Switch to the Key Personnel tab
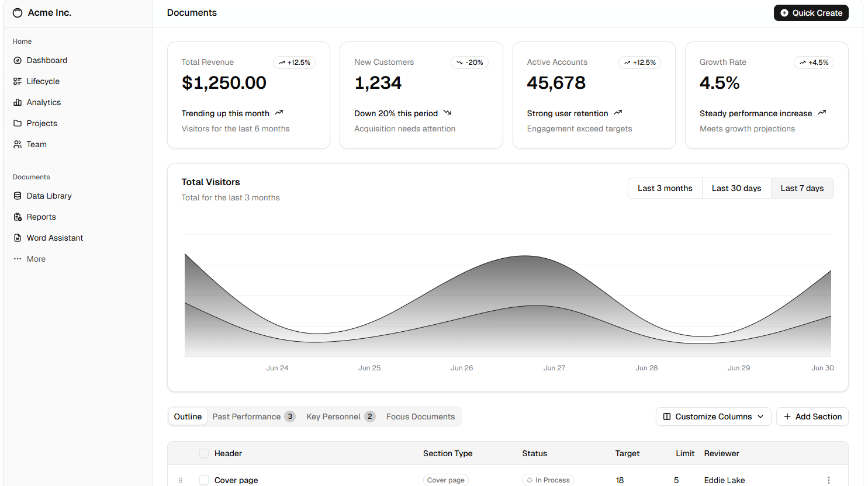Image resolution: width=868 pixels, height=486 pixels. coord(340,416)
